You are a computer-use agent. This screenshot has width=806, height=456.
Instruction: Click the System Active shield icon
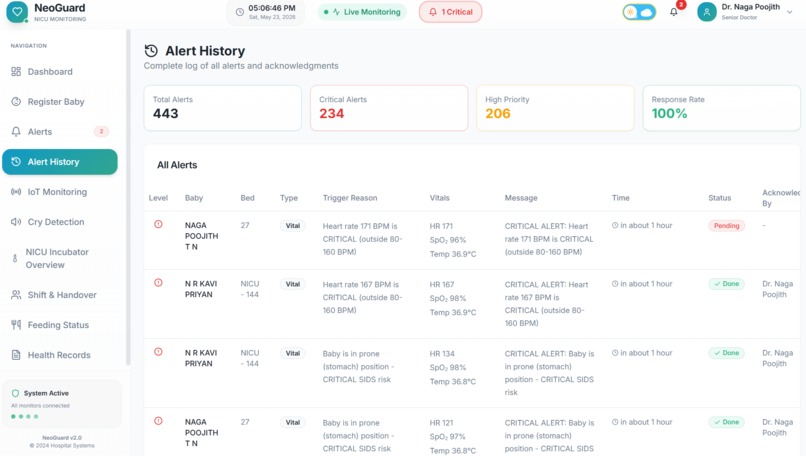(x=15, y=393)
